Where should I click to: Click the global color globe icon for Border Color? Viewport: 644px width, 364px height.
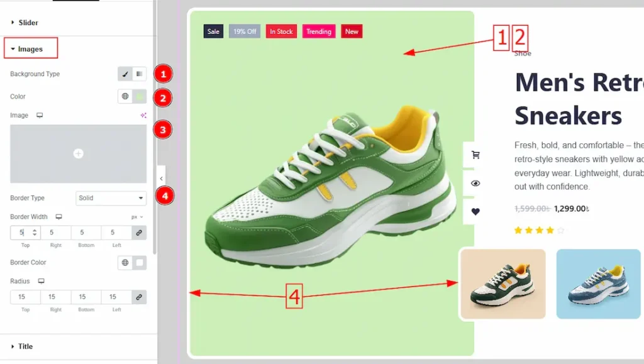click(x=125, y=263)
